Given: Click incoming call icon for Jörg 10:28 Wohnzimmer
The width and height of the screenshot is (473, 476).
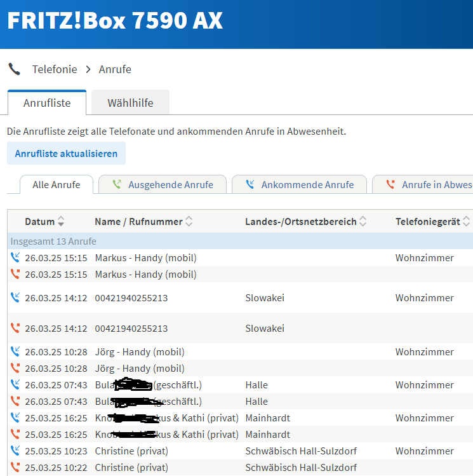Looking at the screenshot, I should 15,351.
